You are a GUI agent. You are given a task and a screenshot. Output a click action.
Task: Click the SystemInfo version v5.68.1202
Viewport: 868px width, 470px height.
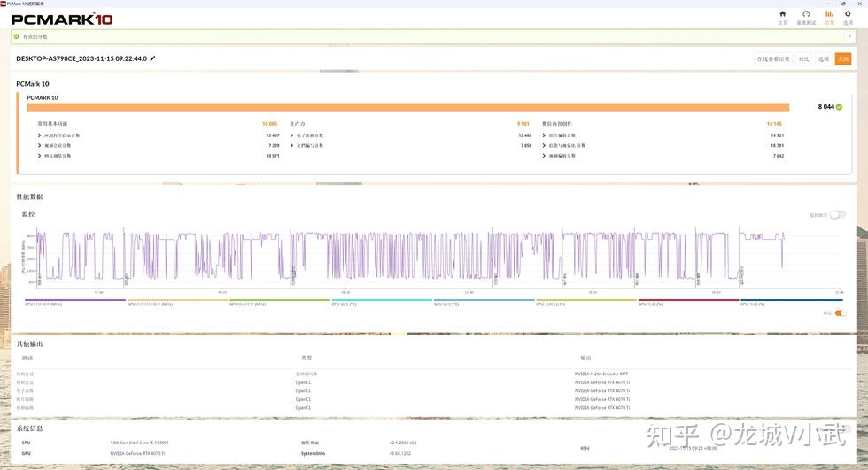[x=399, y=453]
